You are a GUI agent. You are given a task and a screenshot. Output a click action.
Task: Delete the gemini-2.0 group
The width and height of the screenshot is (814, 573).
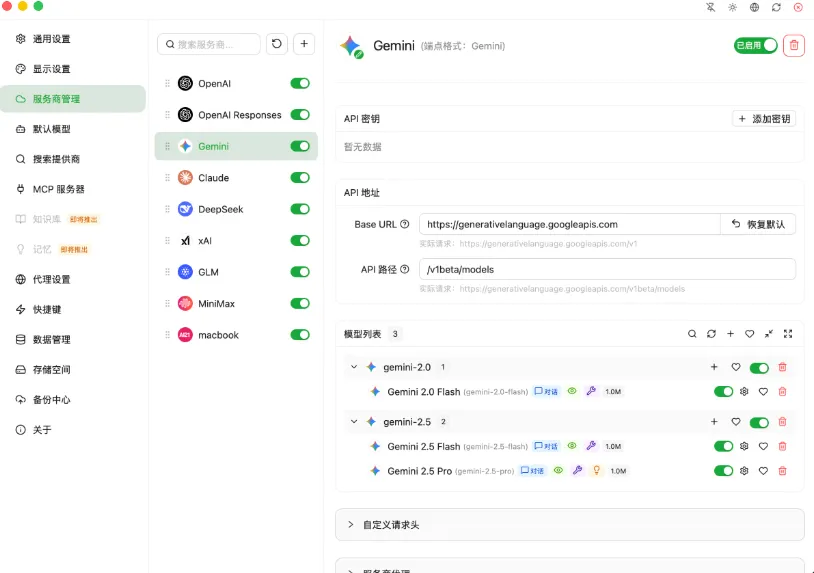pyautogui.click(x=782, y=367)
